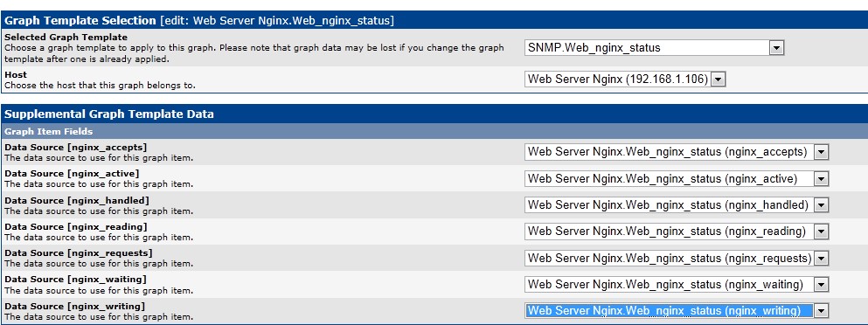Screen dimensions: 868x325
Task: Click the 'Data Source [nginx_active]' label
Action: [72, 174]
